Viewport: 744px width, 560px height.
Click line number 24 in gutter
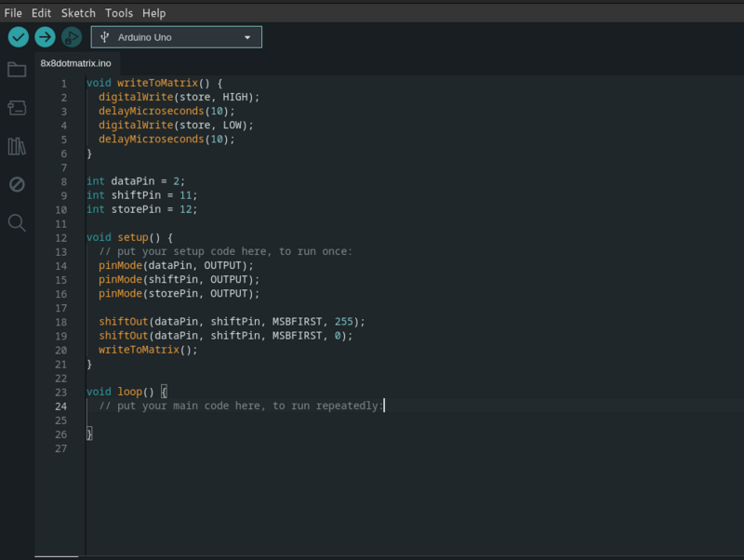coord(61,407)
